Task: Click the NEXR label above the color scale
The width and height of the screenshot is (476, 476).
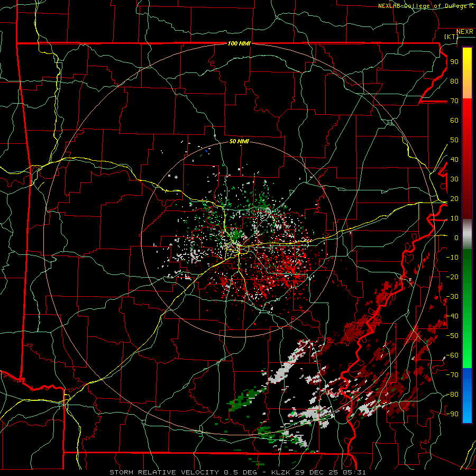Action: click(465, 32)
